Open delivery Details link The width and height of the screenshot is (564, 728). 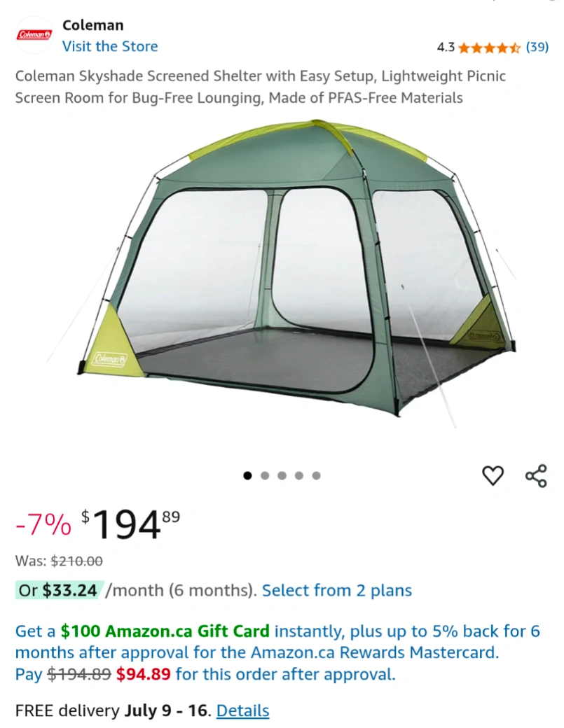click(x=242, y=710)
